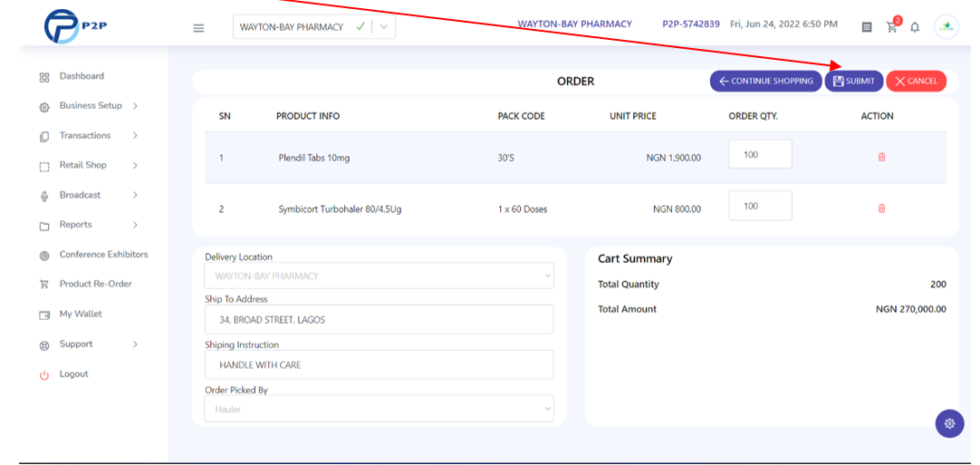Image resolution: width=980 pixels, height=465 pixels.
Task: Open My Wallet page
Action: pyautogui.click(x=81, y=315)
